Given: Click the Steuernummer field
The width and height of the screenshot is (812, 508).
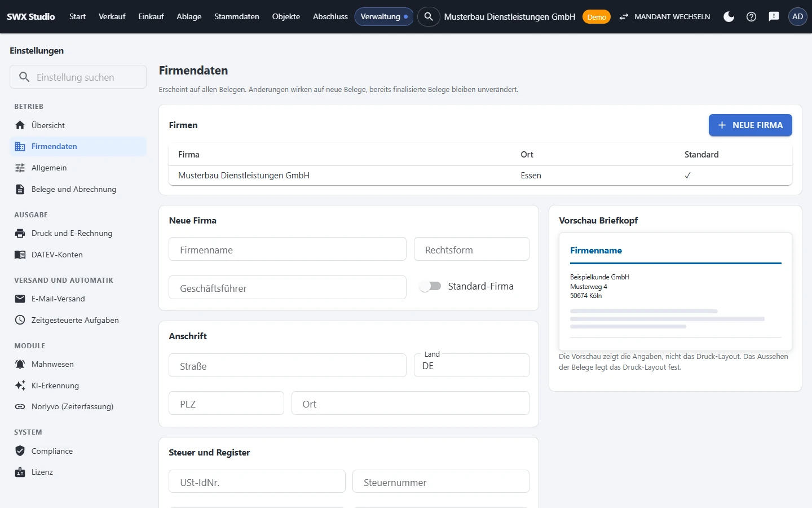Looking at the screenshot, I should pyautogui.click(x=441, y=481).
